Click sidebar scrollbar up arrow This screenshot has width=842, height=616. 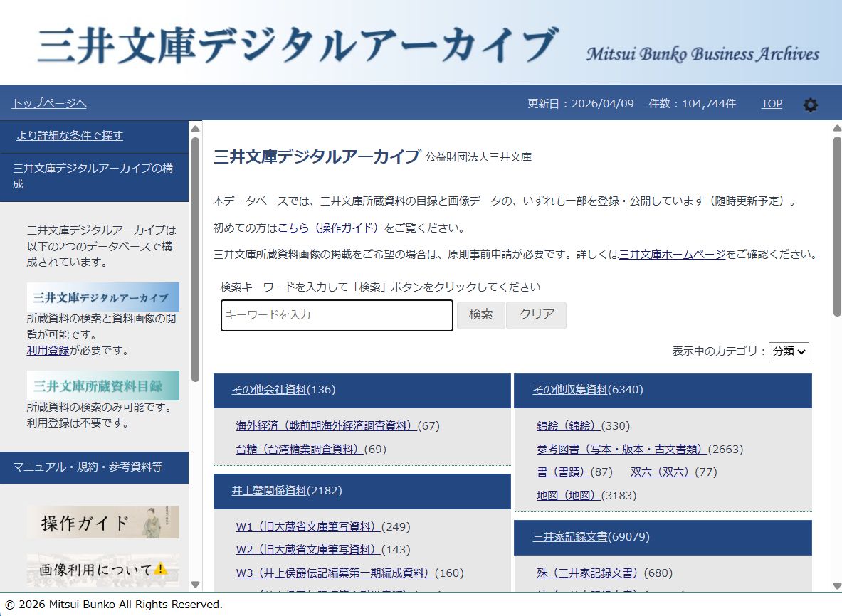(196, 129)
